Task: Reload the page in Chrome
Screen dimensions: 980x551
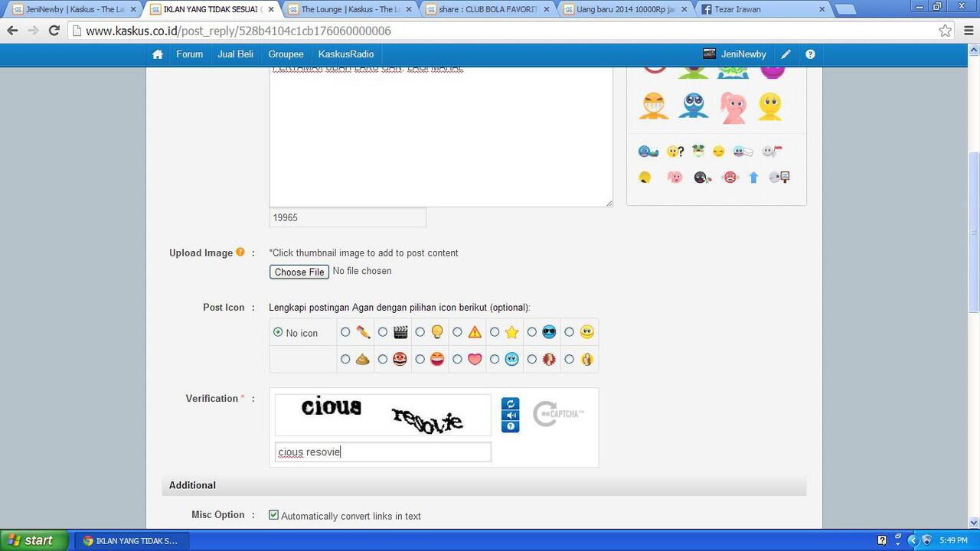Action: [54, 31]
